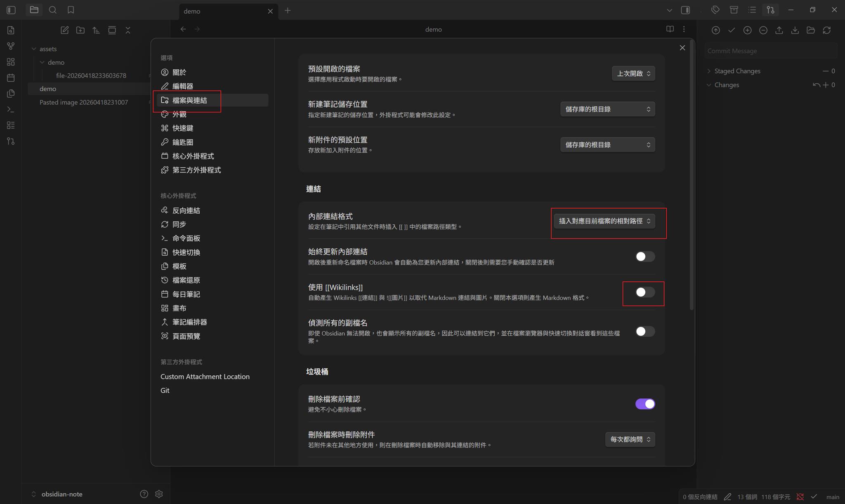Open the search icon in top bar

pos(52,10)
